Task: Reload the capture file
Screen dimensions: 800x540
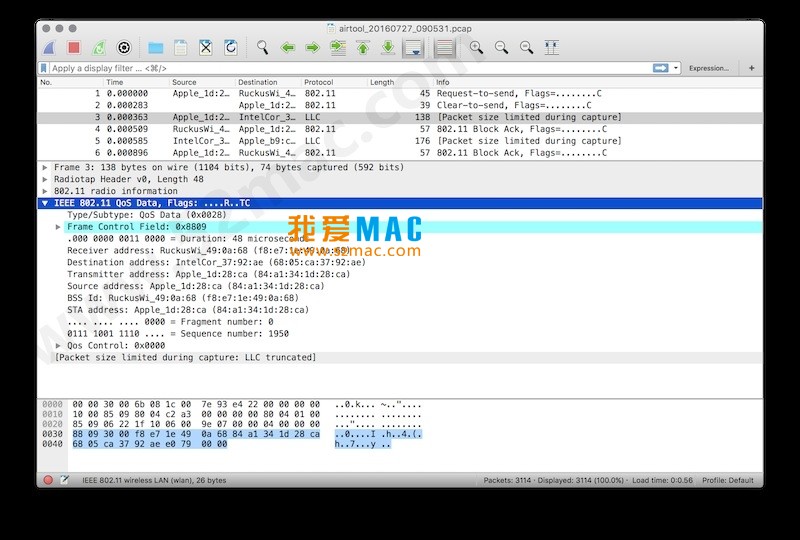Action: [x=231, y=47]
